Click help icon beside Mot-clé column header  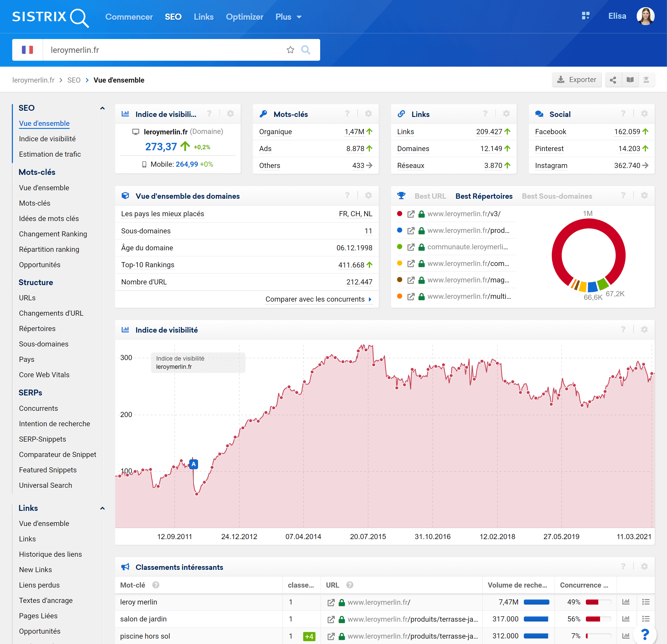[156, 585]
